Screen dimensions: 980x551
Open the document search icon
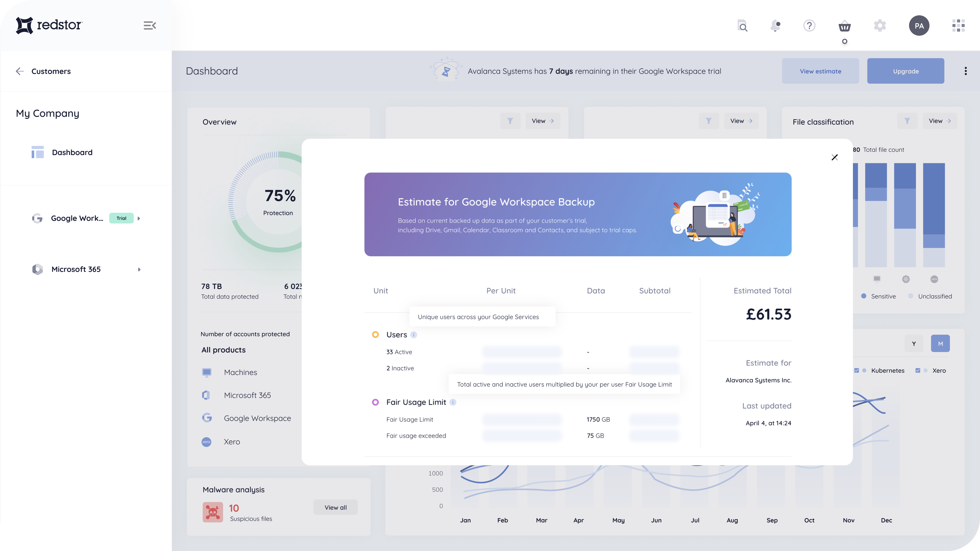[742, 26]
